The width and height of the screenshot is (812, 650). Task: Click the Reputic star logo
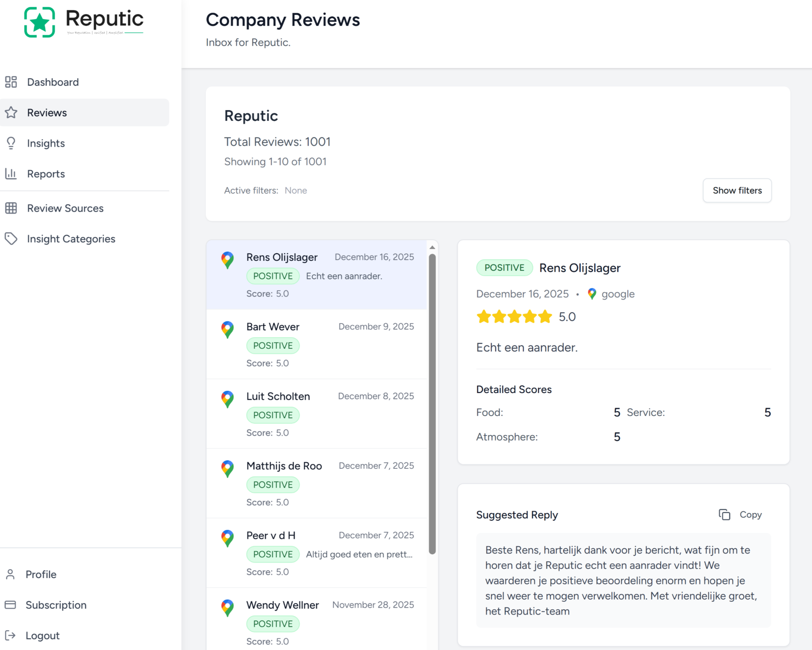[x=39, y=21]
